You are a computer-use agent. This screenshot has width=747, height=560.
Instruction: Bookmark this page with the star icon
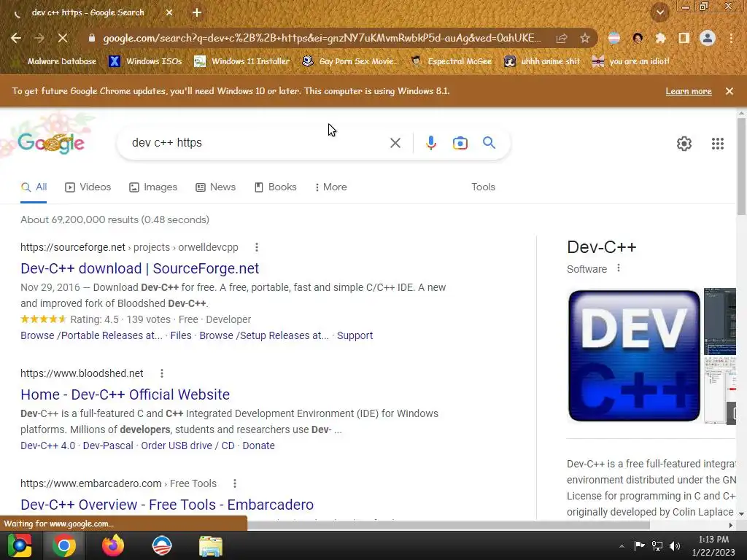[585, 38]
